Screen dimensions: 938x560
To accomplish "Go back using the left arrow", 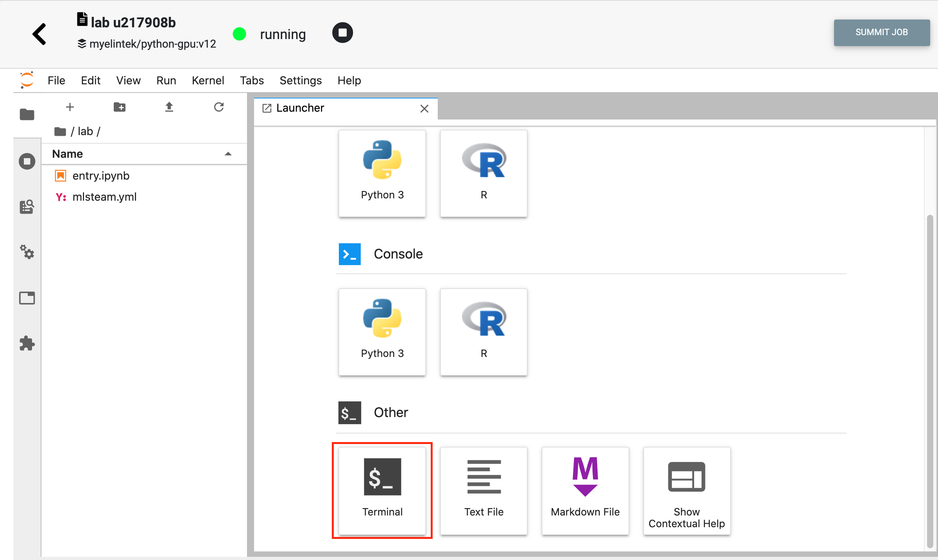I will (x=39, y=34).
